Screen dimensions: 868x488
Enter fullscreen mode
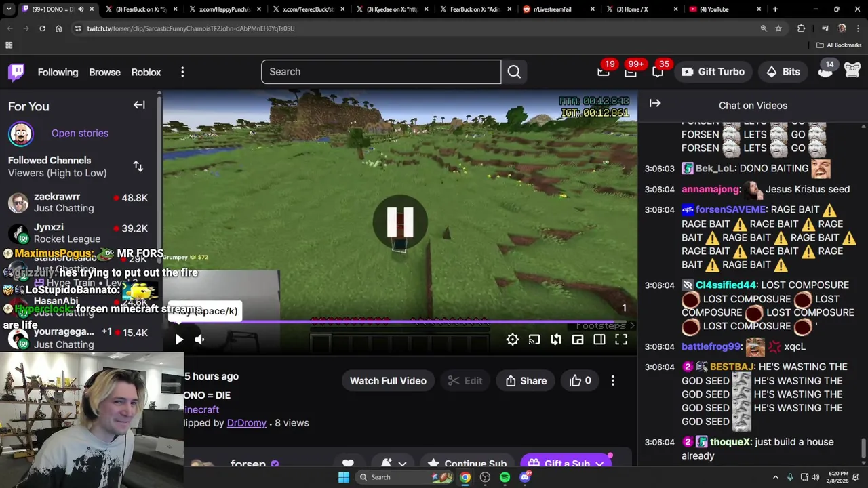pyautogui.click(x=621, y=340)
